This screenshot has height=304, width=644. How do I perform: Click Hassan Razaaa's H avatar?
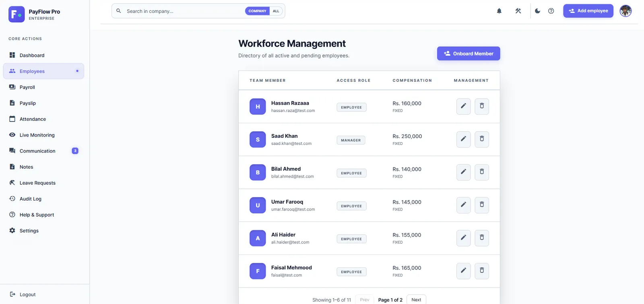(x=258, y=107)
